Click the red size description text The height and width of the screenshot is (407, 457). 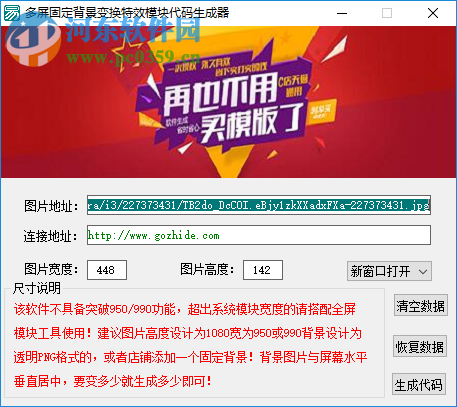coord(190,345)
